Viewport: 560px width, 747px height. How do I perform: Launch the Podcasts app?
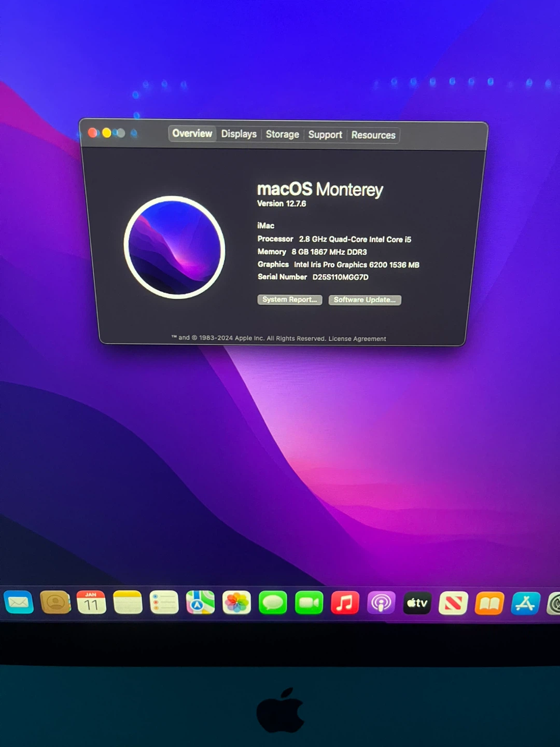(381, 603)
